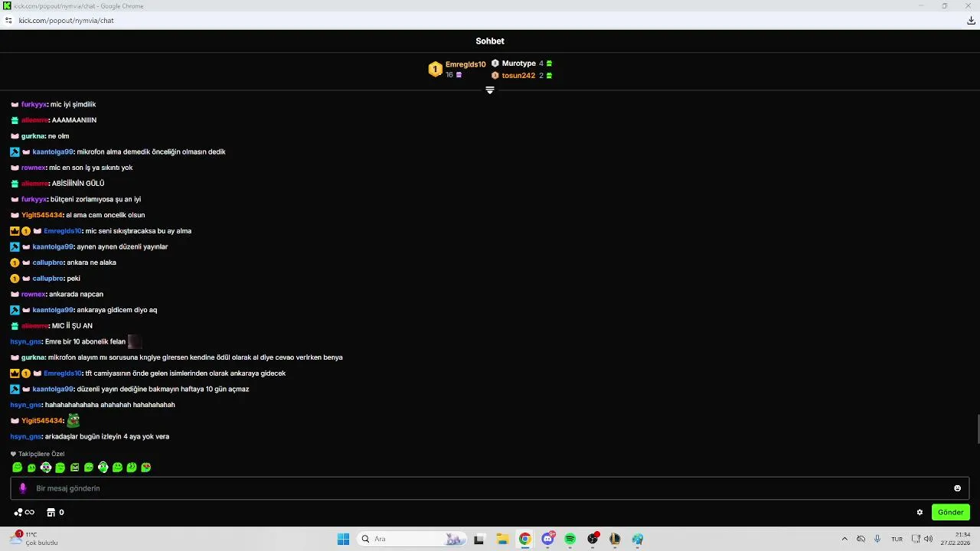The image size is (980, 551).
Task: Open Yigit545434 on 'al ama cam oncelik olsun'
Action: tap(42, 215)
